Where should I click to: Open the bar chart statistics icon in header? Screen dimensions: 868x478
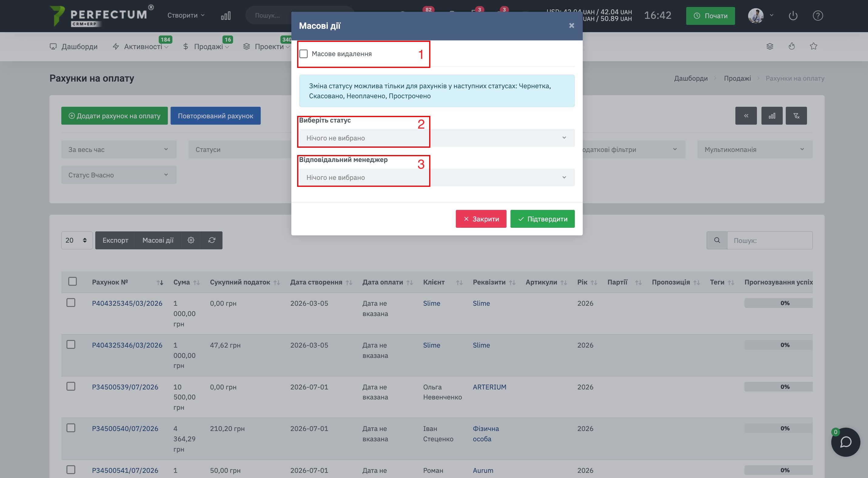(x=226, y=15)
